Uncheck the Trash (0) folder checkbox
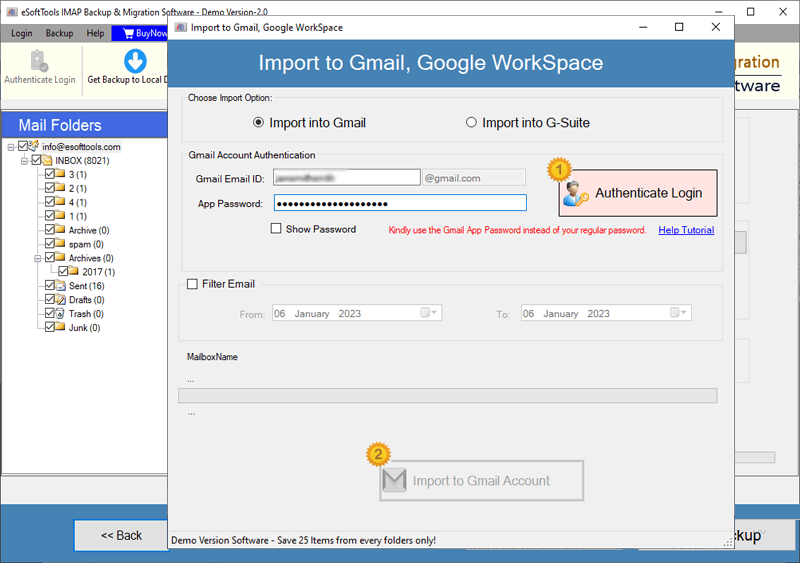This screenshot has width=800, height=563. [x=49, y=313]
